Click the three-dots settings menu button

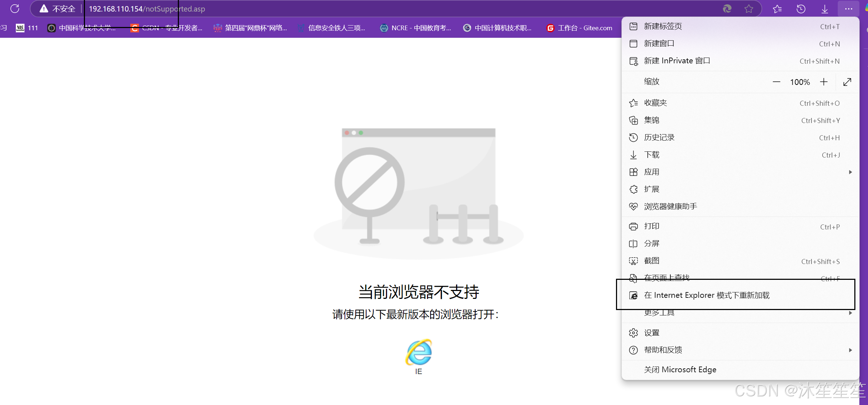click(849, 9)
